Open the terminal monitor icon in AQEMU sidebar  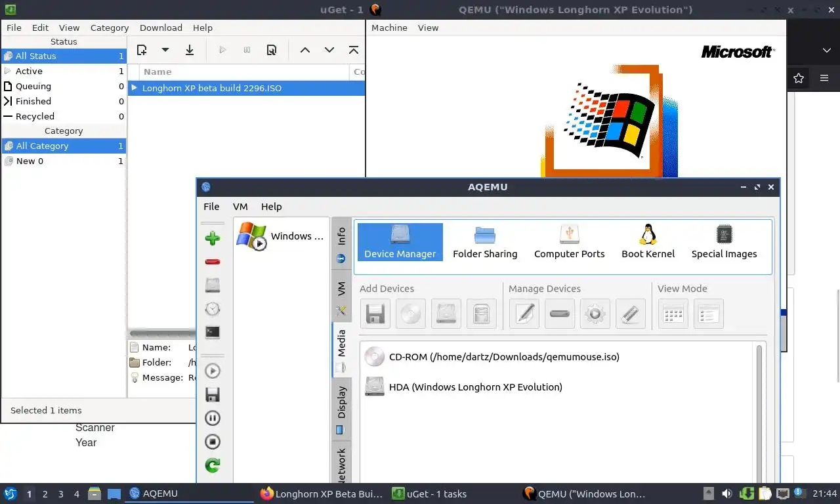pos(212,332)
